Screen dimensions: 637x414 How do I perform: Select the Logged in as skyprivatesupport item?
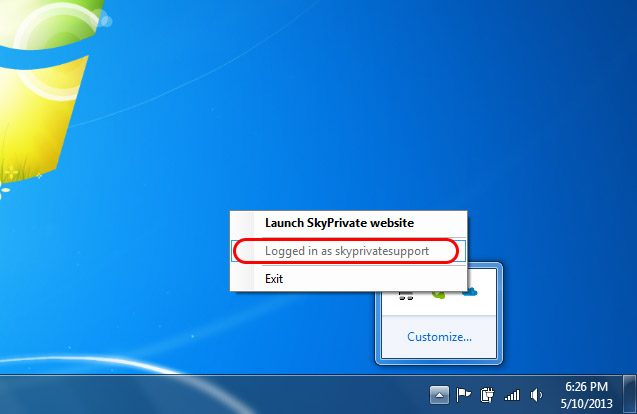[347, 251]
